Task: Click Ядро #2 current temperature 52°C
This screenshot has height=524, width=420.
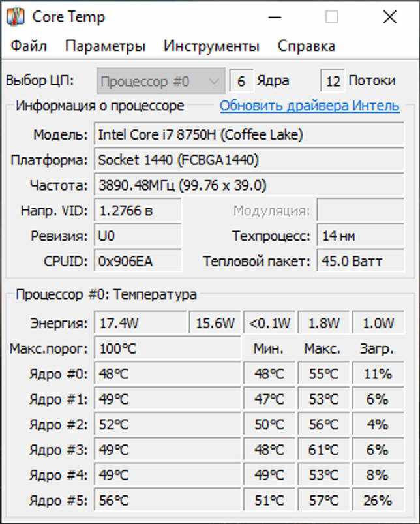Action: click(x=167, y=425)
